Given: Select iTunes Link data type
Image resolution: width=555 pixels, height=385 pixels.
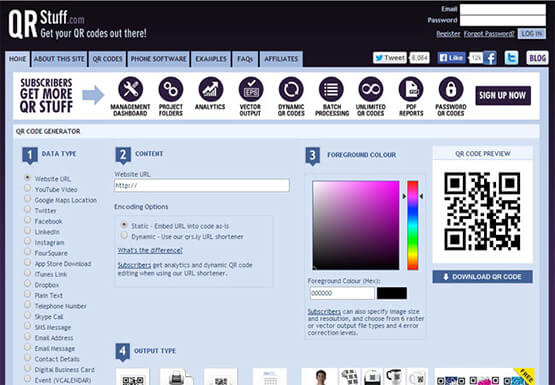Looking at the screenshot, I should tap(28, 273).
